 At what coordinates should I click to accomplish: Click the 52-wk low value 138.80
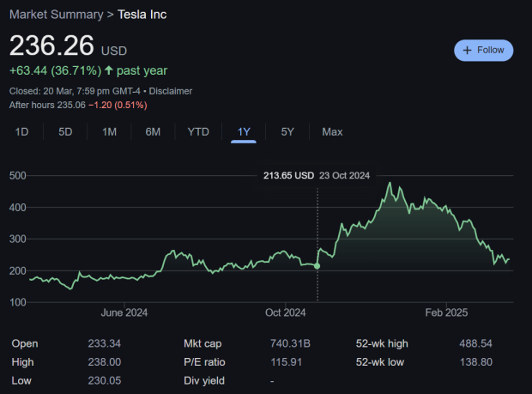(475, 362)
